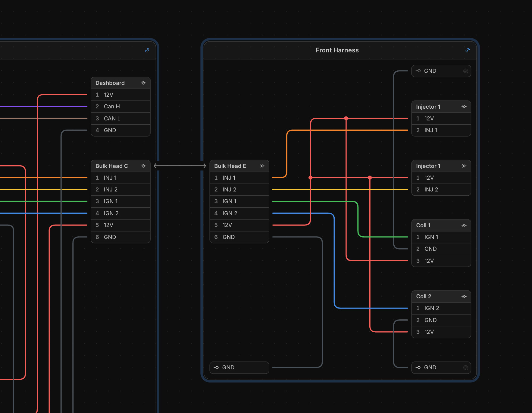Click the Coil 1 connector arrow icon
Image resolution: width=532 pixels, height=413 pixels.
pos(464,225)
